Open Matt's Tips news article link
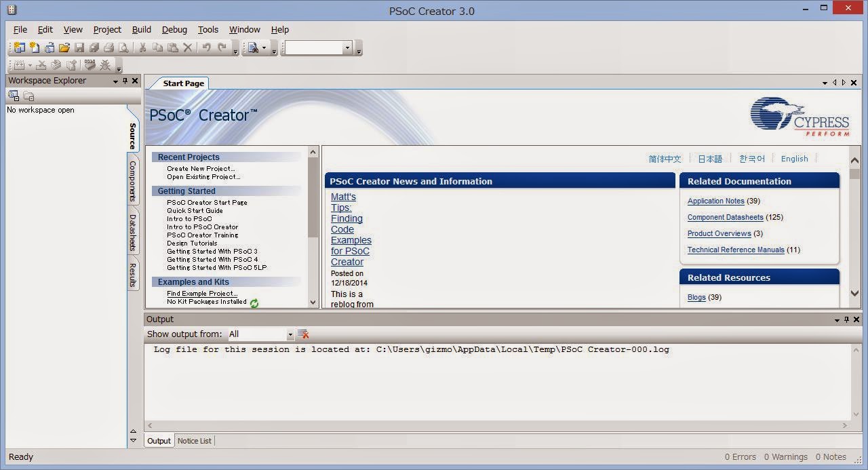Image resolution: width=868 pixels, height=470 pixels. [x=351, y=229]
